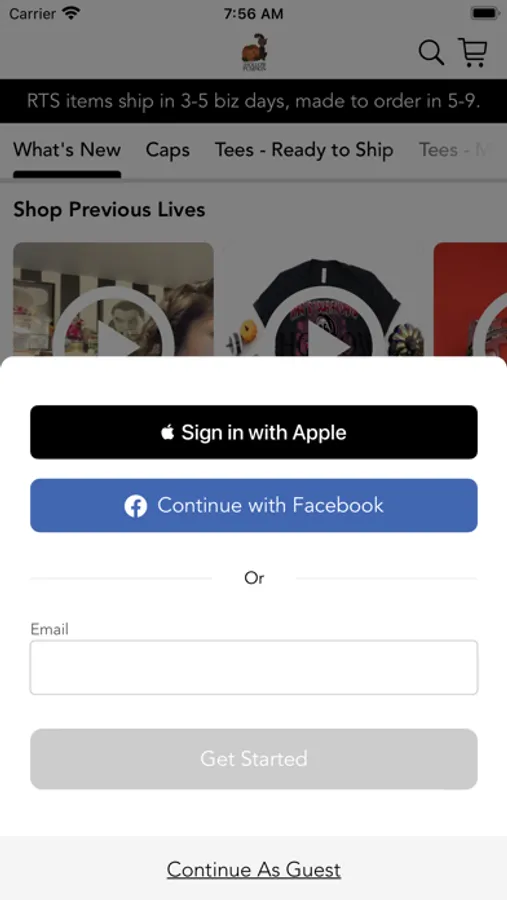
Task: Follow the Continue As Guest link
Action: [254, 870]
